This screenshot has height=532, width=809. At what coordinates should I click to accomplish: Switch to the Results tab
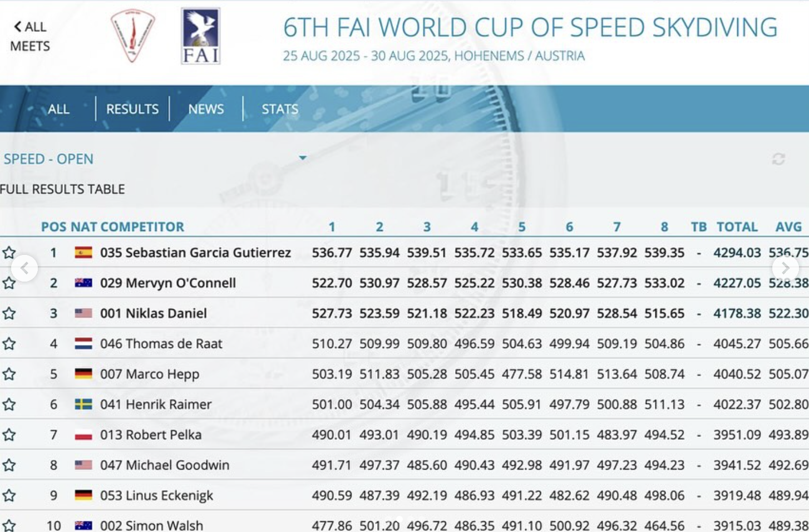click(132, 109)
